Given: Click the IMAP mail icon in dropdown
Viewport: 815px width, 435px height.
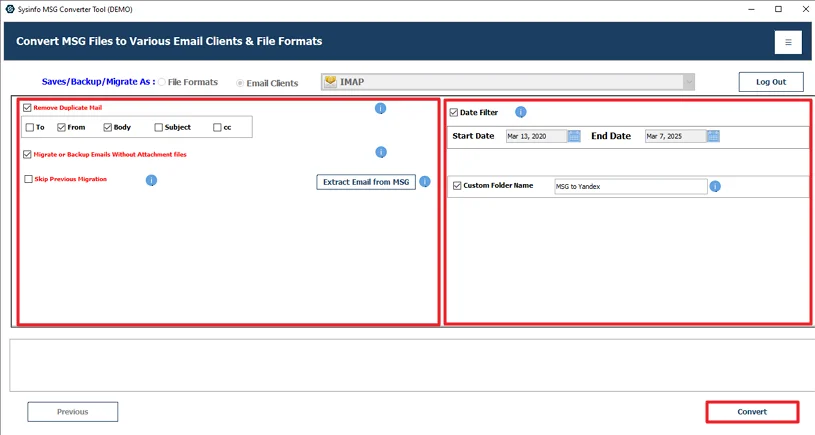Looking at the screenshot, I should click(x=331, y=82).
